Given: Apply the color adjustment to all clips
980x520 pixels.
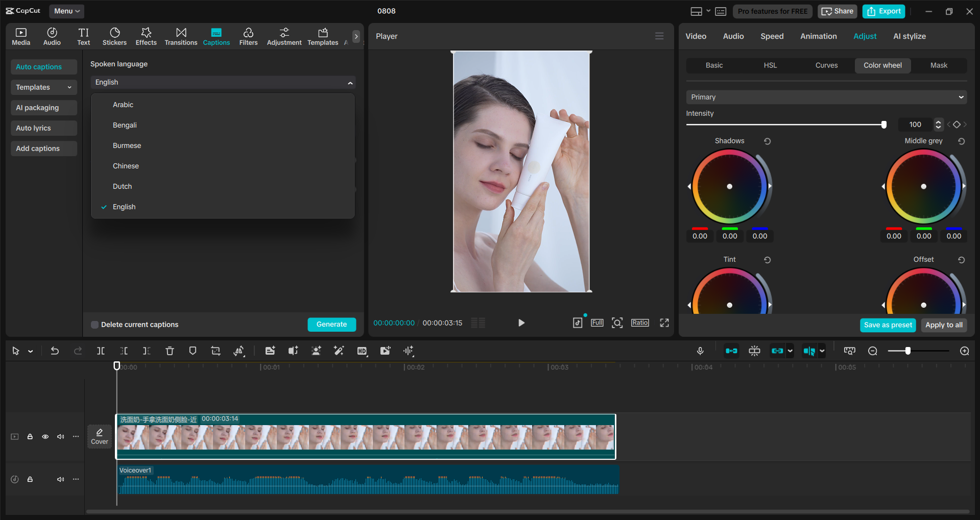Looking at the screenshot, I should pos(943,325).
